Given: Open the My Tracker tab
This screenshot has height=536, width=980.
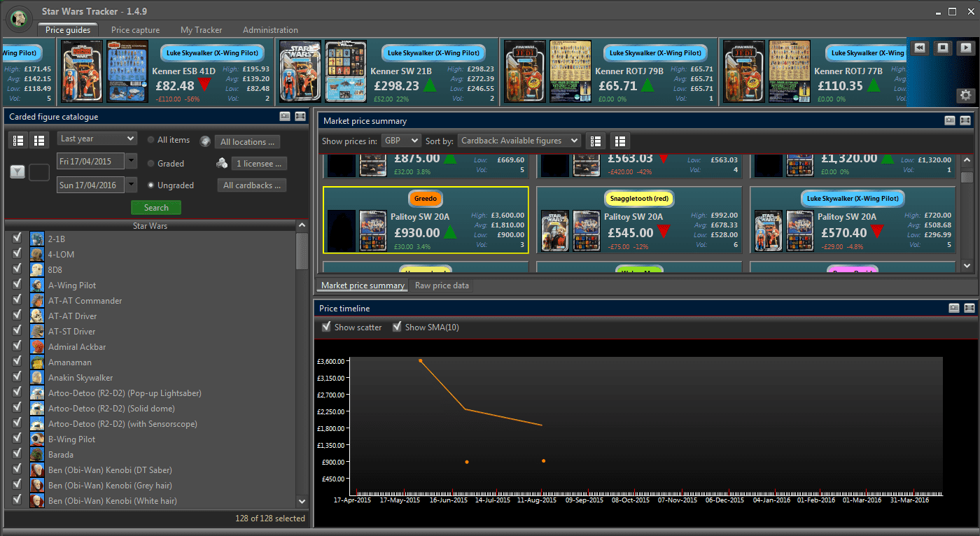Looking at the screenshot, I should click(x=201, y=30).
